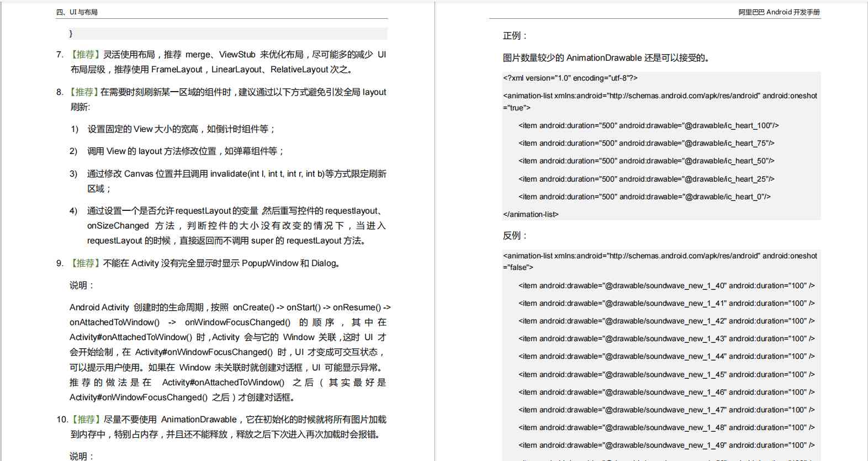Click the "说明：" label under item 9
This screenshot has height=461, width=868.
82,285
